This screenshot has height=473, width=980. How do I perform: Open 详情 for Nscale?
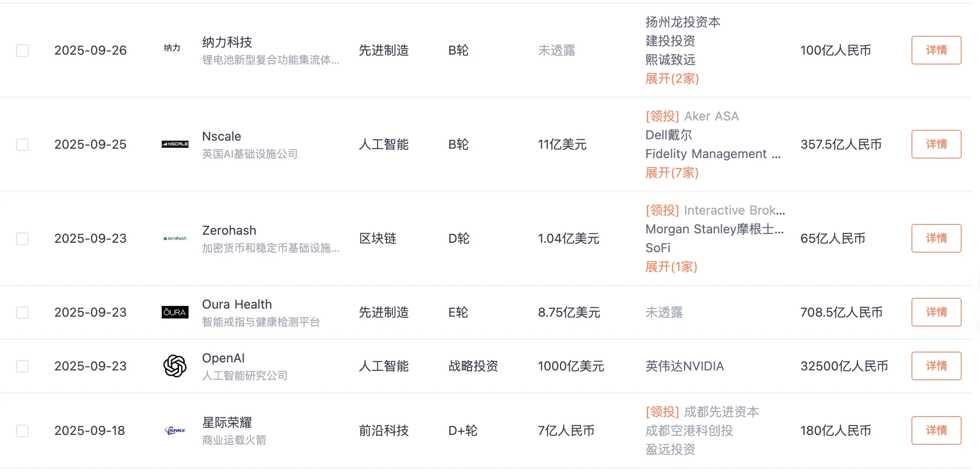pyautogui.click(x=936, y=144)
